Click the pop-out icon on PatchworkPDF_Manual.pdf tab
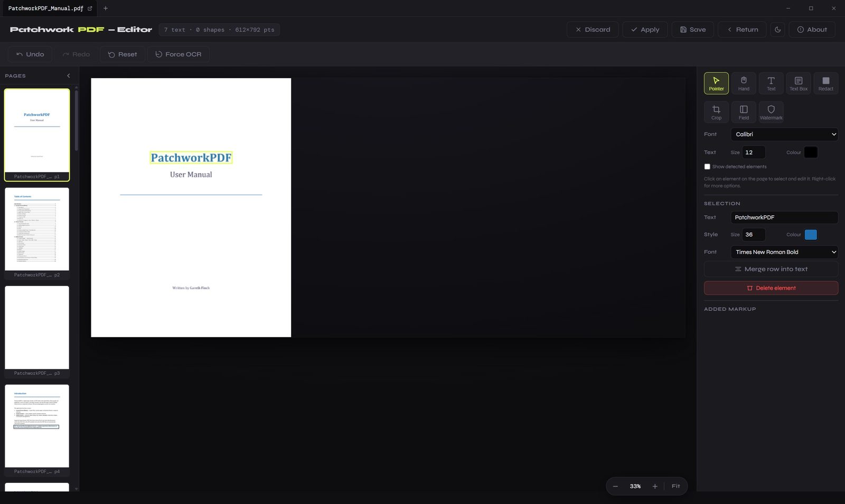The height and width of the screenshot is (504, 845). (90, 8)
